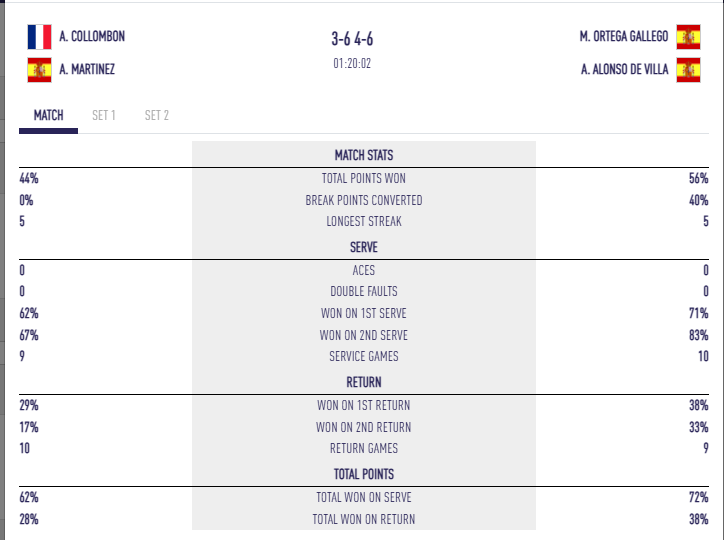Open player A. Collombon's name link
The height and width of the screenshot is (540, 724).
pyautogui.click(x=92, y=37)
